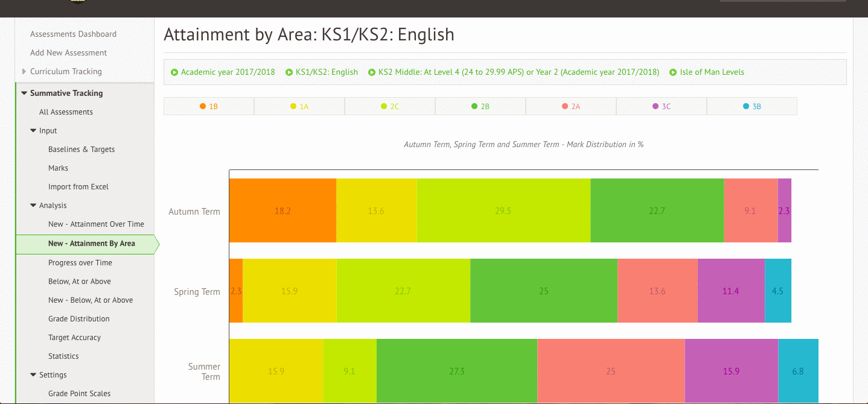The width and height of the screenshot is (868, 404).
Task: Toggle the 2A legend item
Action: 570,106
